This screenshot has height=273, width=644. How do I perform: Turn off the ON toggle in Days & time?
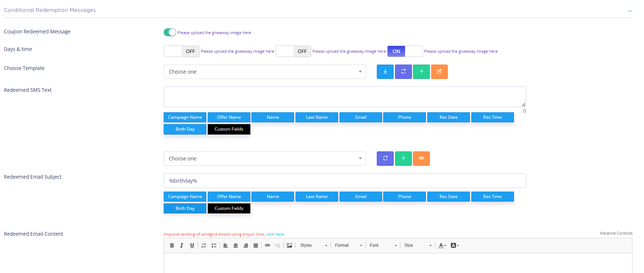405,51
